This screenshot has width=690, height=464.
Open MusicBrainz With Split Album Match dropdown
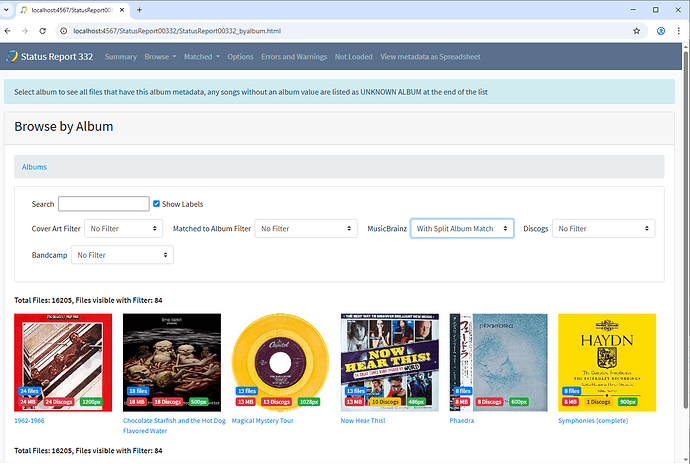tap(462, 228)
